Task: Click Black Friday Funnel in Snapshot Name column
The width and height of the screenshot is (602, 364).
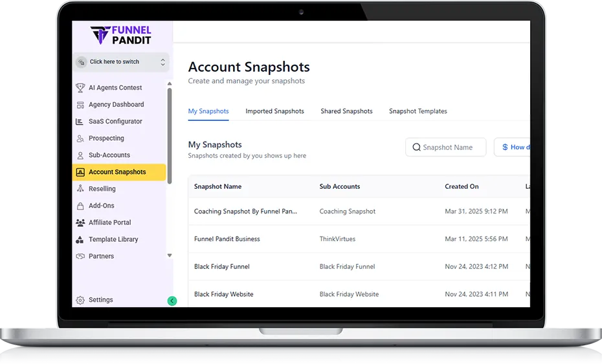Action: (222, 266)
